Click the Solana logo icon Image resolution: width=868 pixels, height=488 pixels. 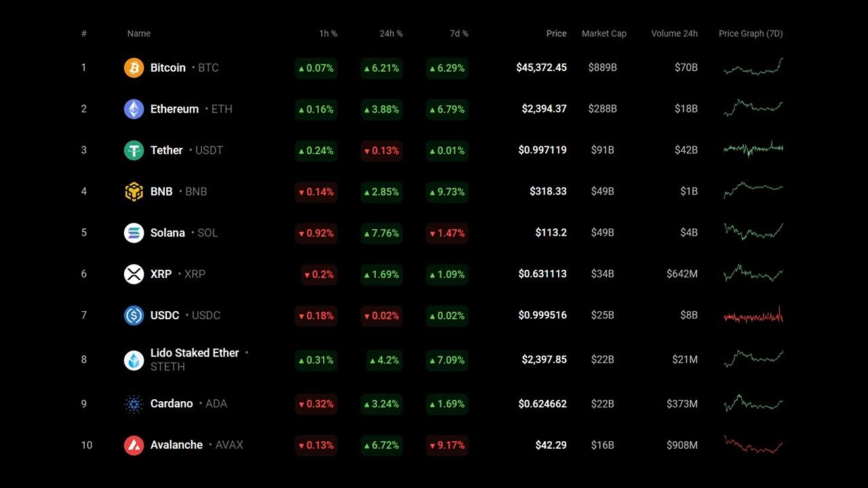tap(134, 233)
